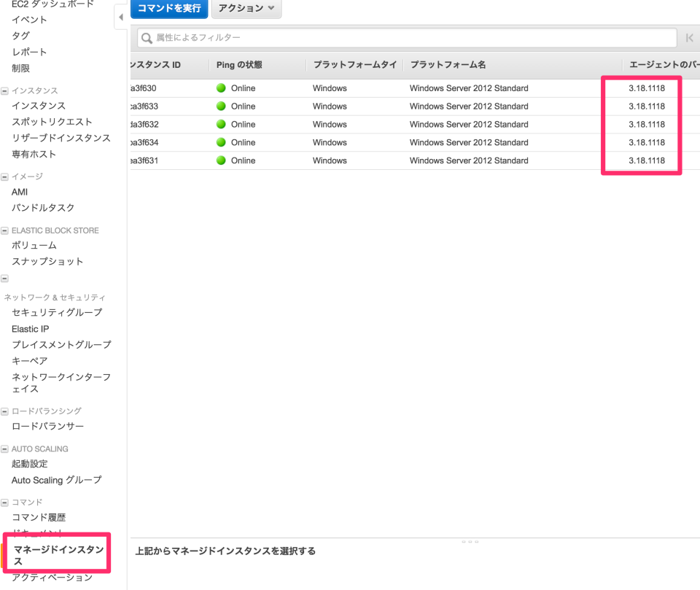Select マネージドインスタンス in the sidebar

(x=57, y=553)
